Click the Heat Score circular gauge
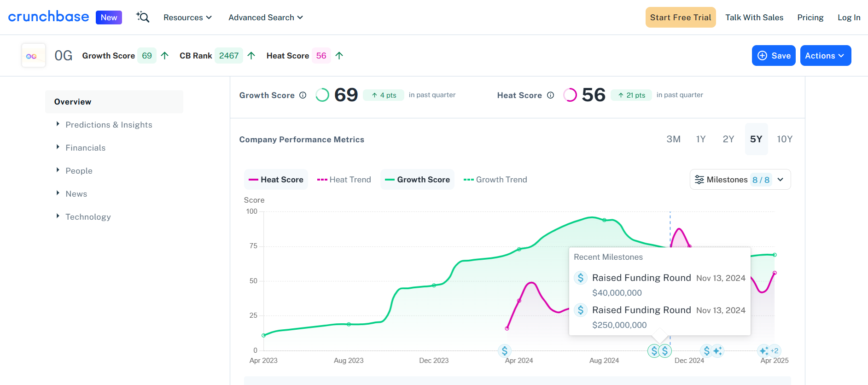Viewport: 868px width, 385px height. coord(570,95)
